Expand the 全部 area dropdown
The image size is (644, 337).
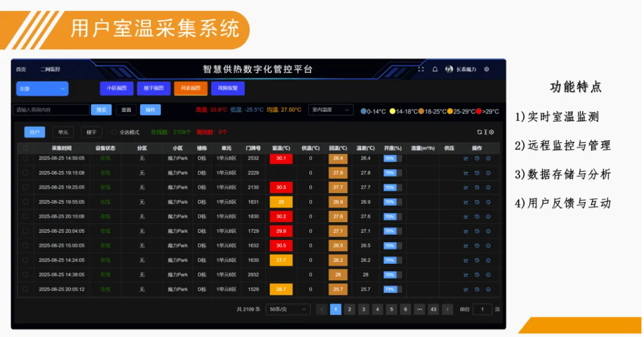42,88
